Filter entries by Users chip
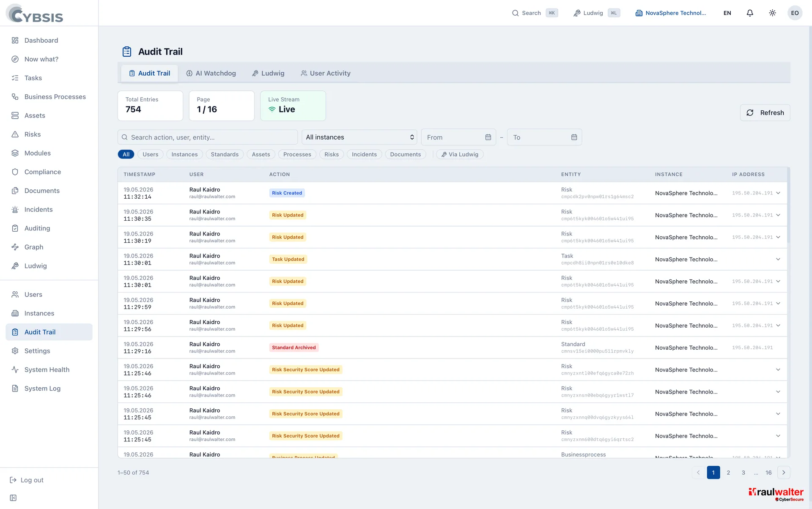812x509 pixels. pos(150,154)
